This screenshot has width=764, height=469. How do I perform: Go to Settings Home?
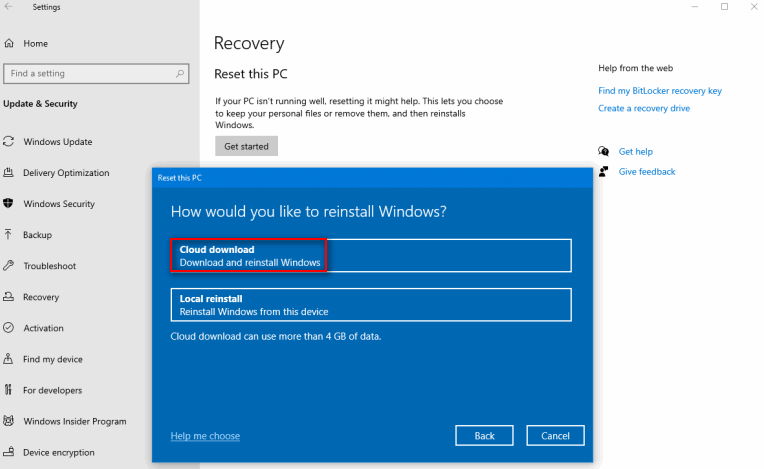click(35, 43)
